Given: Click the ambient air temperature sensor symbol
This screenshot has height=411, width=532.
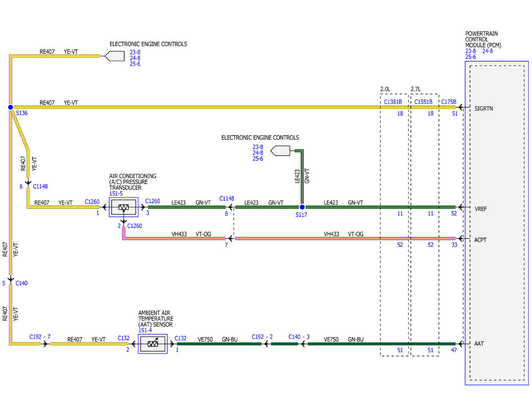Looking at the screenshot, I should [x=153, y=344].
